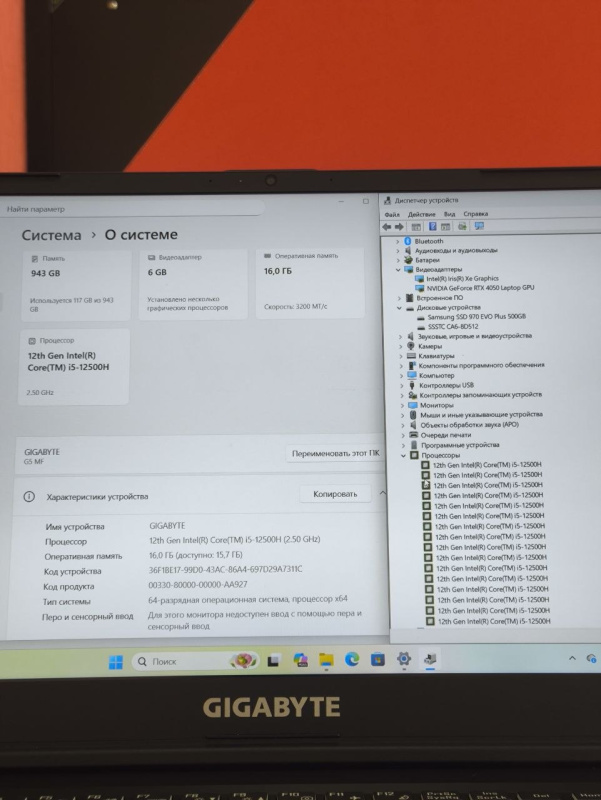Click Переименовать этот ПК button

[x=335, y=453]
